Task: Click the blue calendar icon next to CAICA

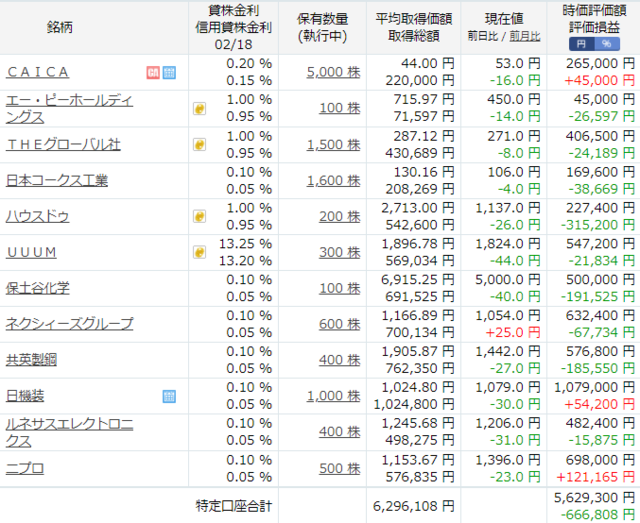Action: pos(169,73)
